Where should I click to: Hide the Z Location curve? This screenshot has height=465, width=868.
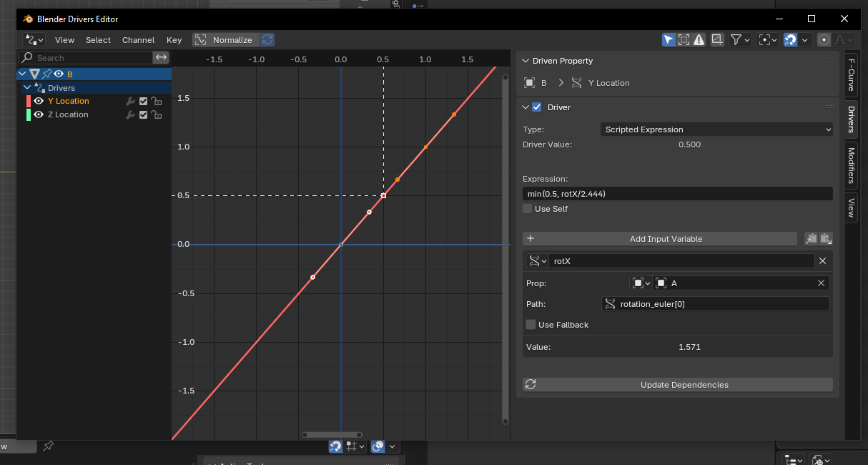coord(39,115)
